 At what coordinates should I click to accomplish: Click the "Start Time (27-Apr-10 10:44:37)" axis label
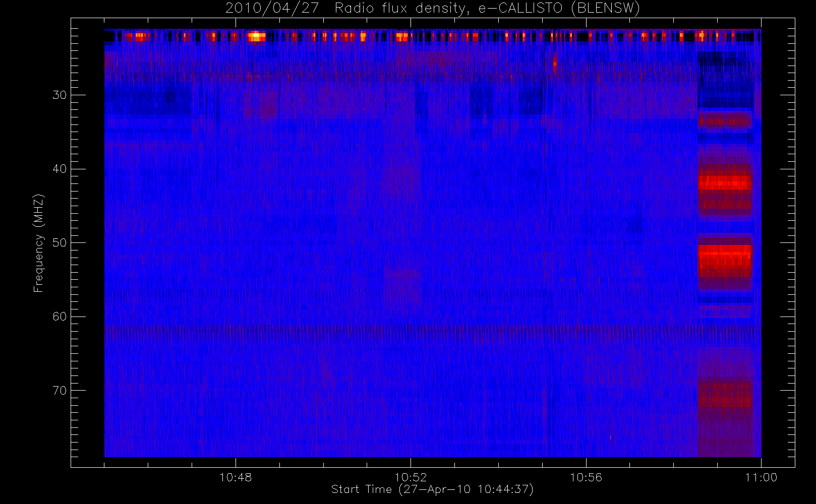(x=432, y=489)
